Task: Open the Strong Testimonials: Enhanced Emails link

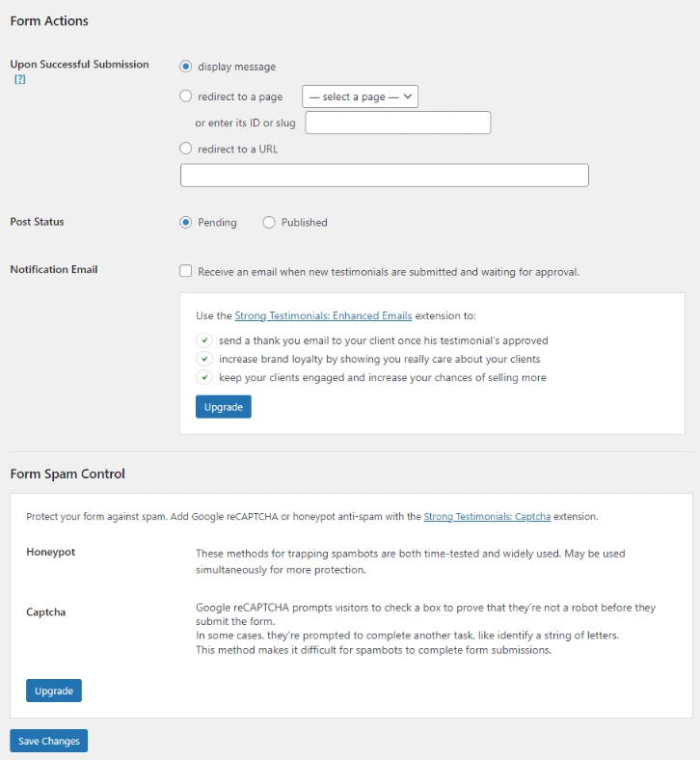Action: pos(323,315)
